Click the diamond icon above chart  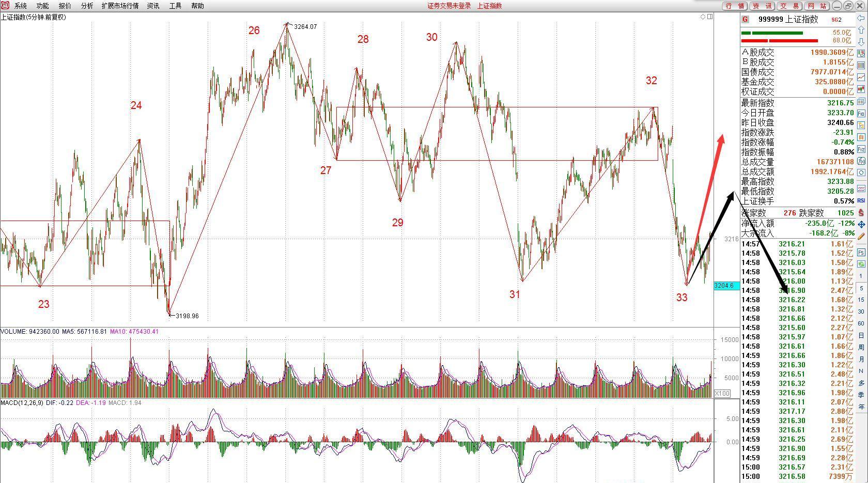coord(703,17)
